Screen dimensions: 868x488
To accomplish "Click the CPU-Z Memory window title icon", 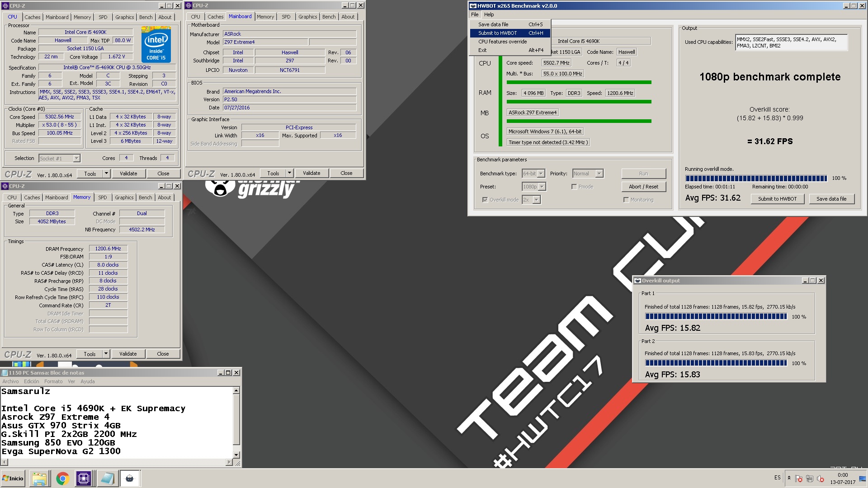I will 5,186.
